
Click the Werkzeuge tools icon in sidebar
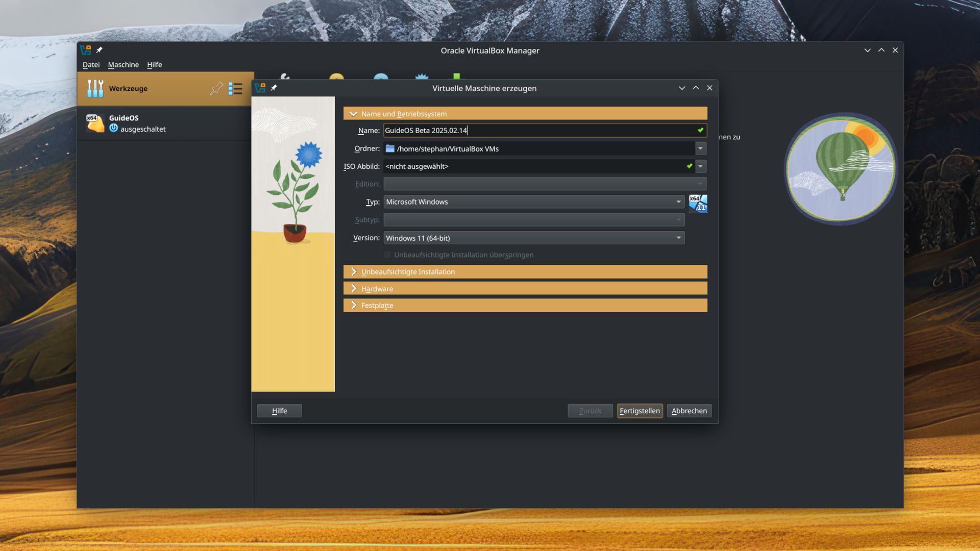point(95,88)
